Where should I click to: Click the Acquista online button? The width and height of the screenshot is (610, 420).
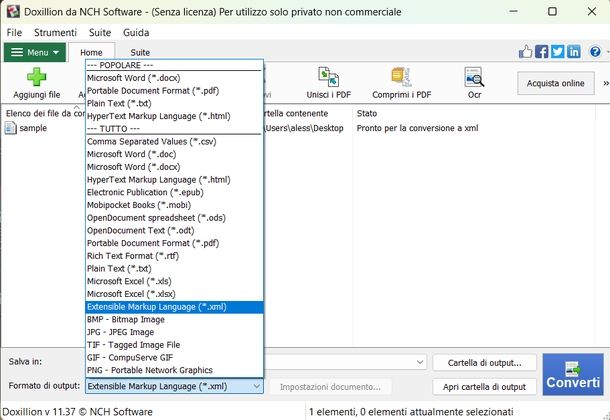(556, 83)
